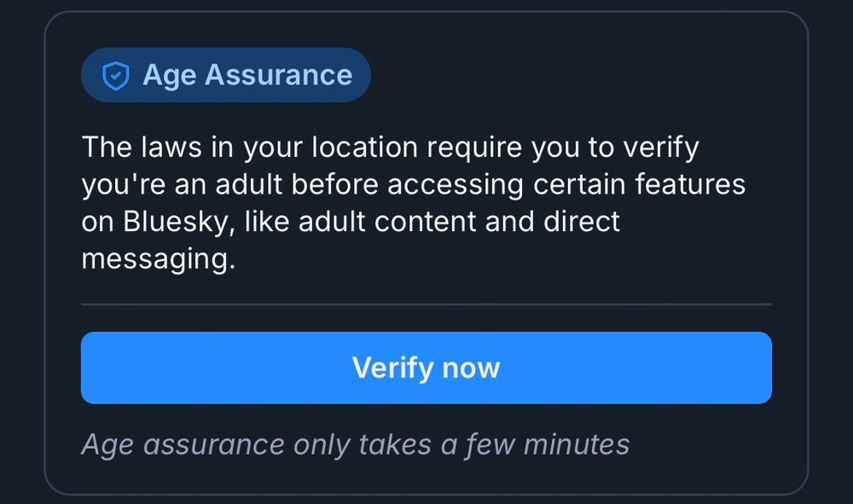
Task: Select the Age Assurance title text
Action: click(x=247, y=75)
